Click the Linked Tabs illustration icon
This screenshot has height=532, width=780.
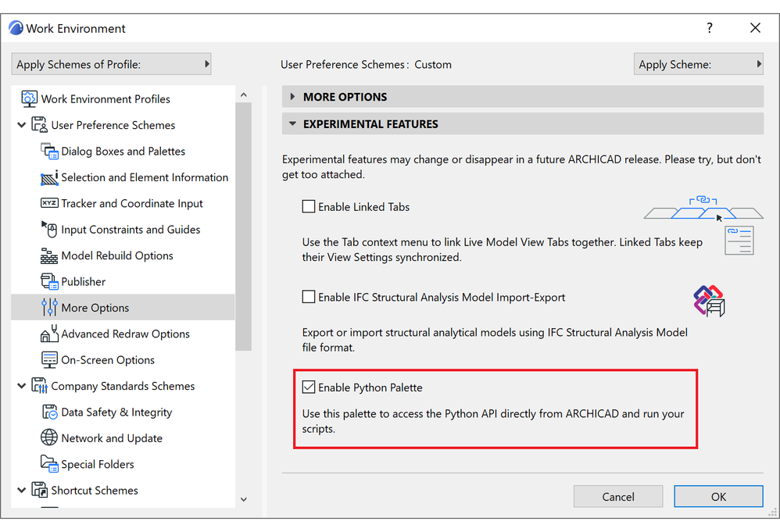pos(704,225)
